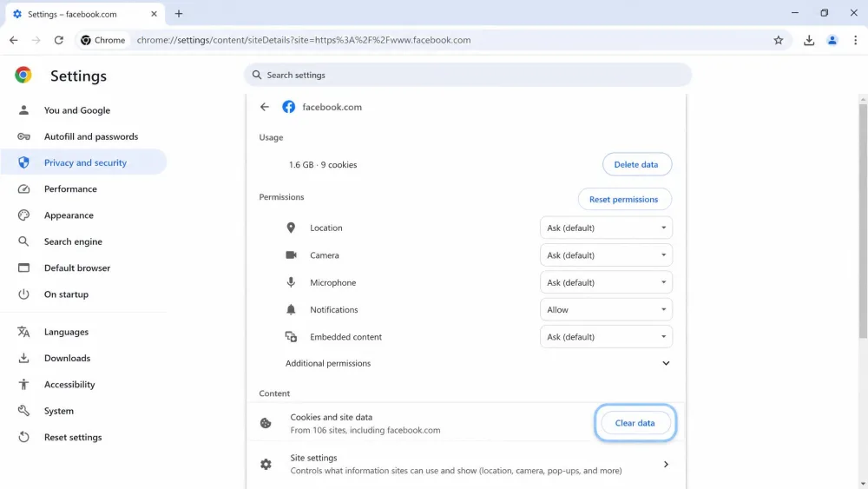868x489 pixels.
Task: Open a new tab with the plus icon
Action: pyautogui.click(x=178, y=14)
